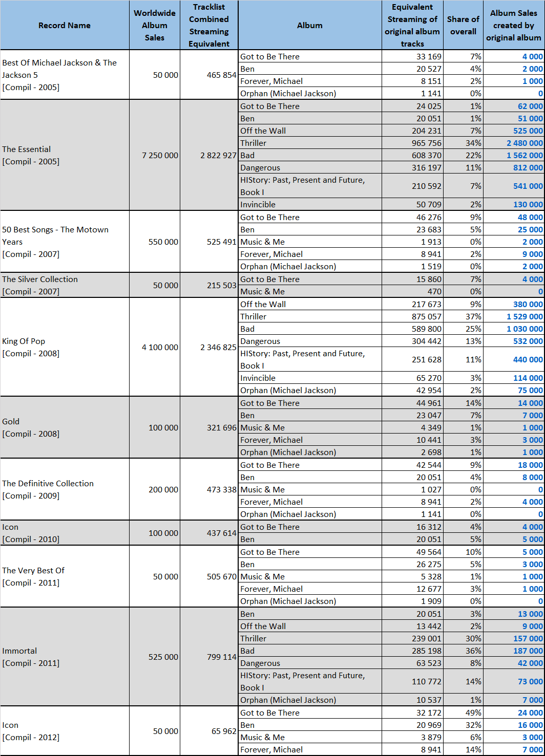Viewport: 545px width, 756px height.
Task: Select the "110 772" streaming value
Action: (x=426, y=681)
